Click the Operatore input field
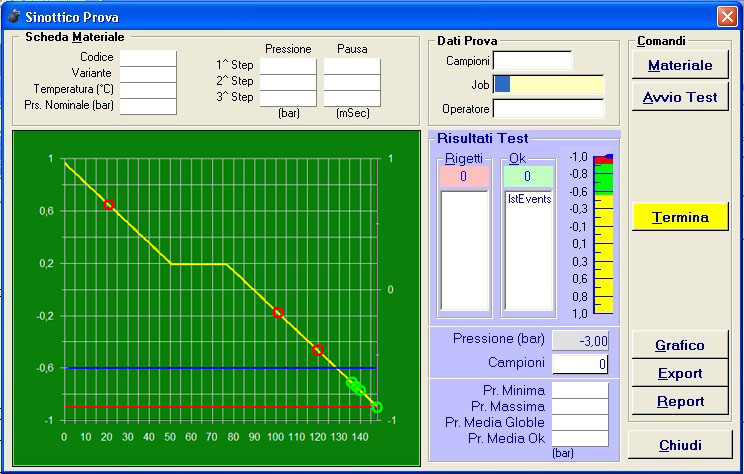Screen dimensions: 744x474 tap(548, 108)
